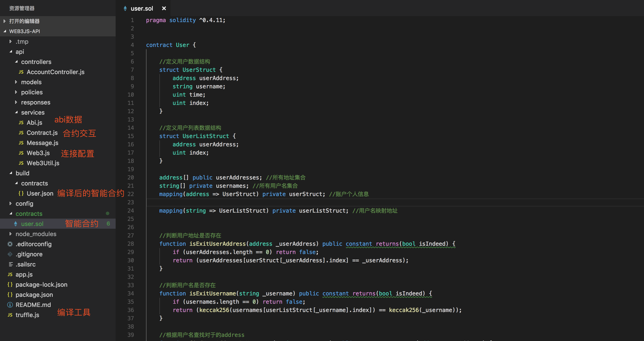The width and height of the screenshot is (644, 341).
Task: Click JS icon beside AccountController.js
Action: coord(21,72)
